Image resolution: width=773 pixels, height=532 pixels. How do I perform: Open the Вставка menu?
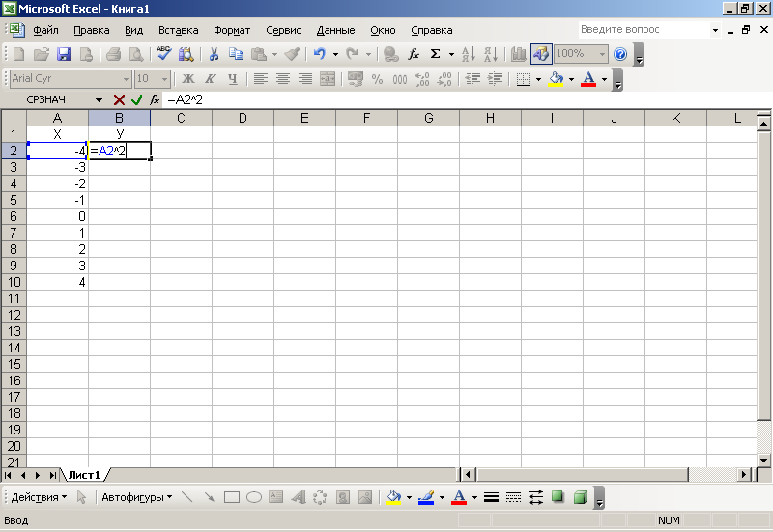click(x=179, y=30)
